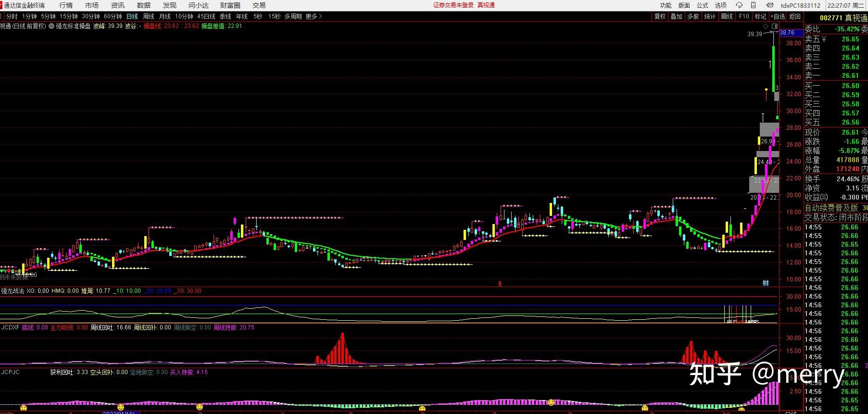Click the blue 财 marker on chart
This screenshot has width=868, height=414.
[766, 283]
